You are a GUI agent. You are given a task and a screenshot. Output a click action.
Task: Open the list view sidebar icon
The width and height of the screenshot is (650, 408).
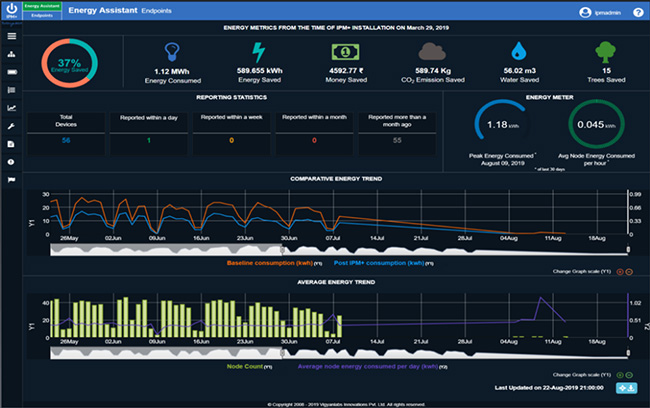pyautogui.click(x=11, y=90)
